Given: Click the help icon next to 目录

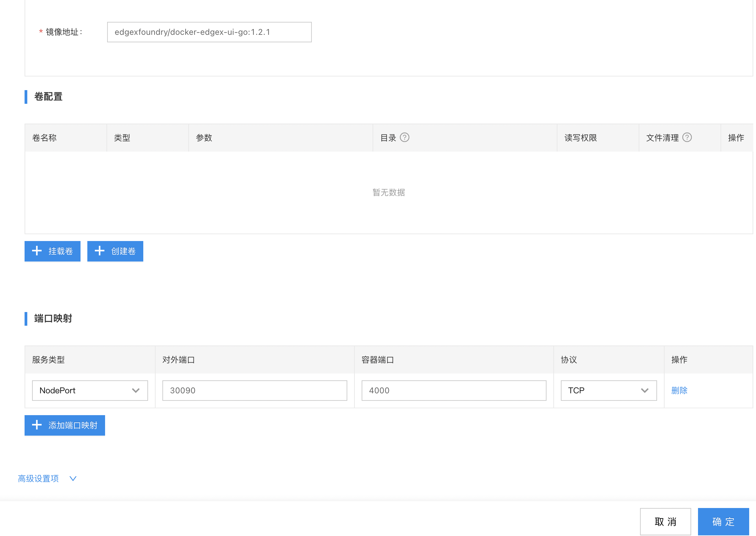Looking at the screenshot, I should [x=404, y=138].
